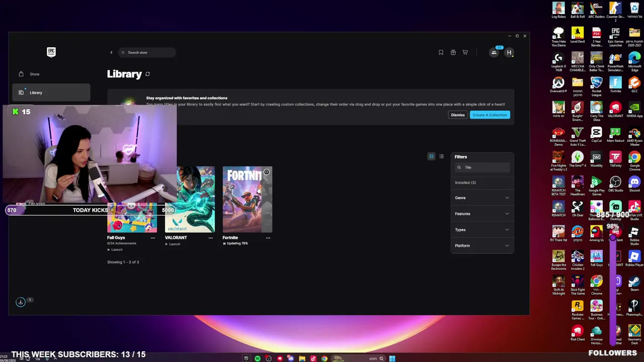Open Discord desktop shortcut
Screen dimensions: 644x362
(634, 184)
